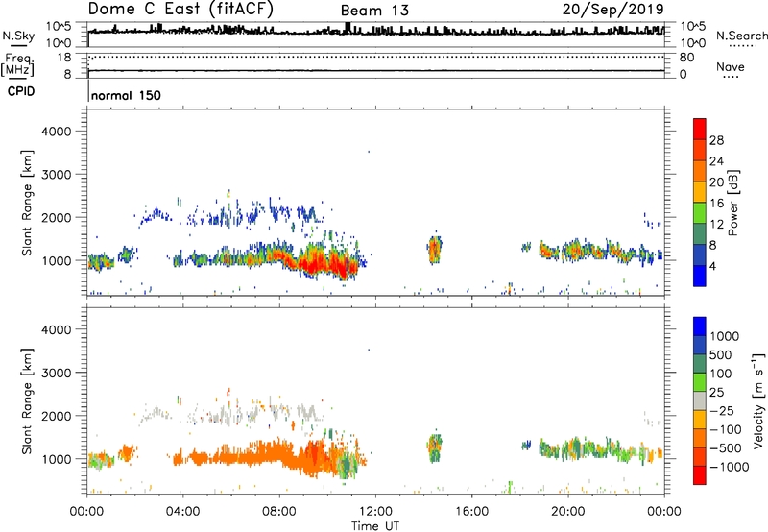Click the 'Power [dB]' color bar label
The height and width of the screenshot is (532, 768).
(x=733, y=203)
